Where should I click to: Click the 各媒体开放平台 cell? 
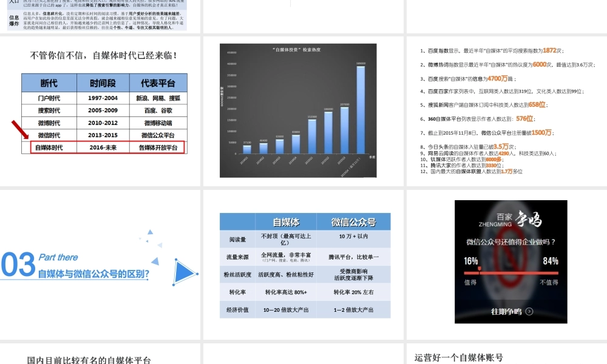(x=158, y=147)
